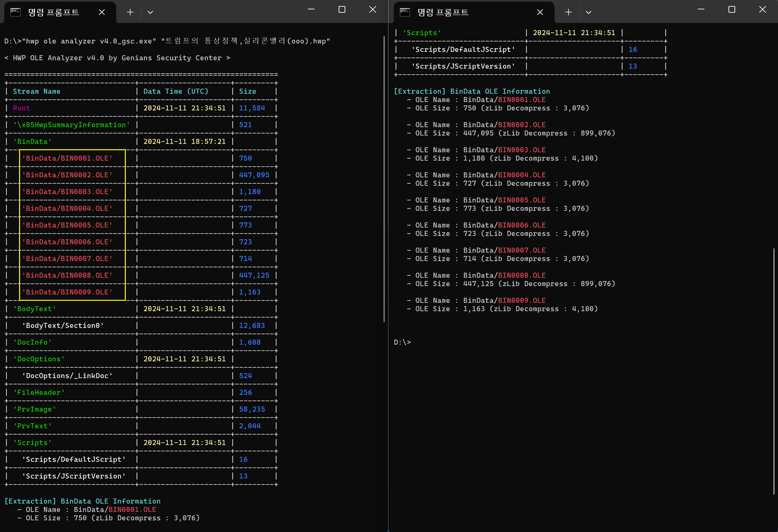Screen dimensions: 778x532
Task: Click the Root size value 11,584
Action: tap(252, 108)
